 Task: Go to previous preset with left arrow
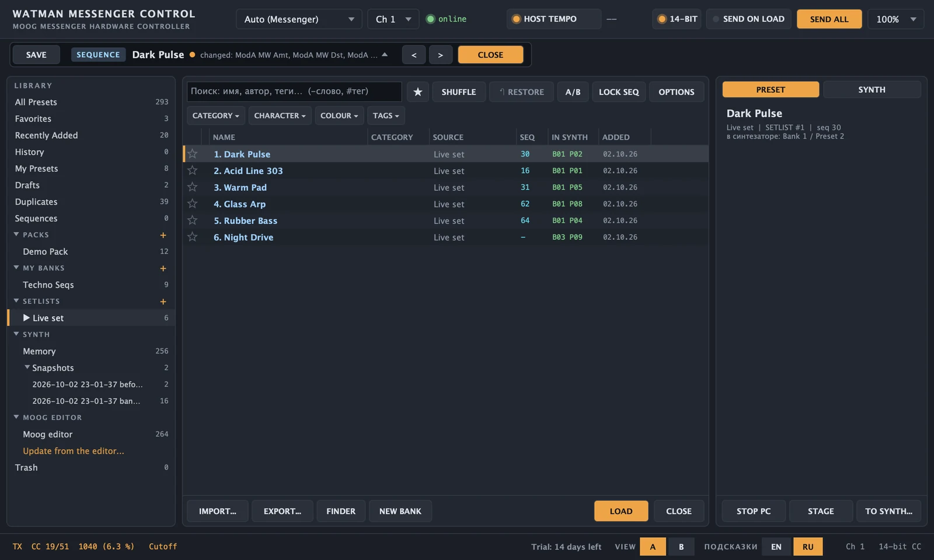point(414,55)
